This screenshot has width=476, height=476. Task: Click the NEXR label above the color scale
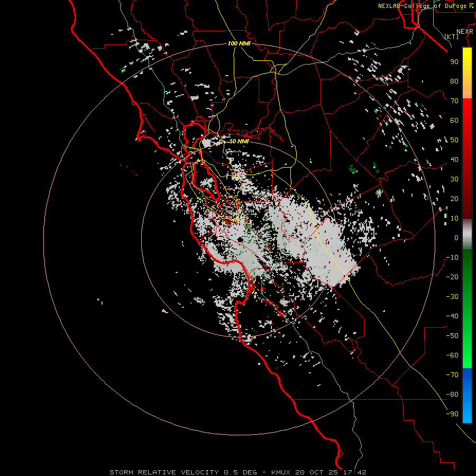[x=465, y=32]
